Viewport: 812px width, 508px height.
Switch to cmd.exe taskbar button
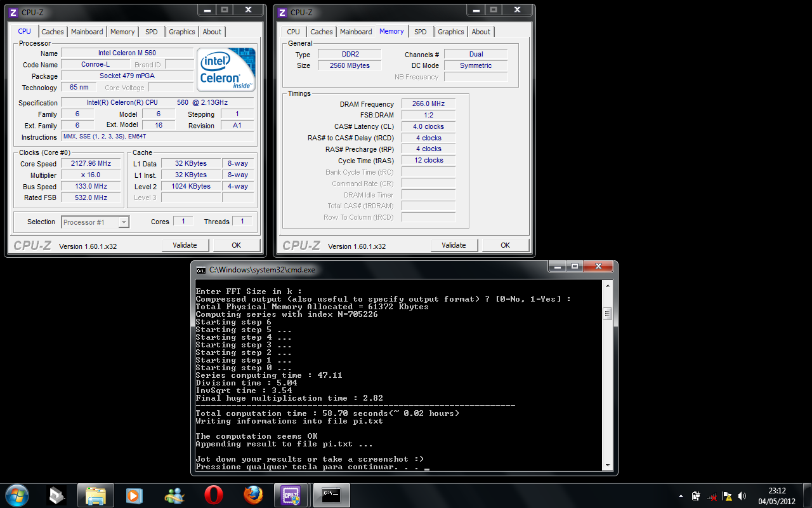(x=331, y=495)
